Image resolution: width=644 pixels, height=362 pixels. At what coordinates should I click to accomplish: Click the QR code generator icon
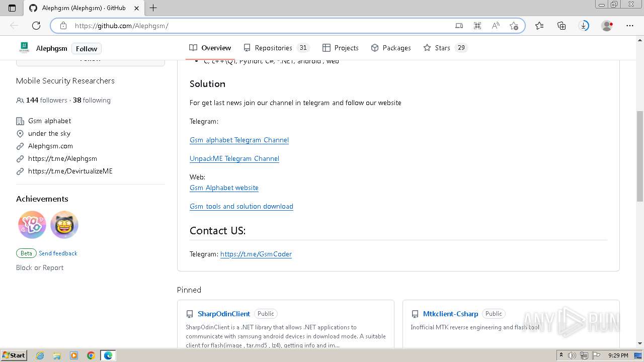coord(477,26)
